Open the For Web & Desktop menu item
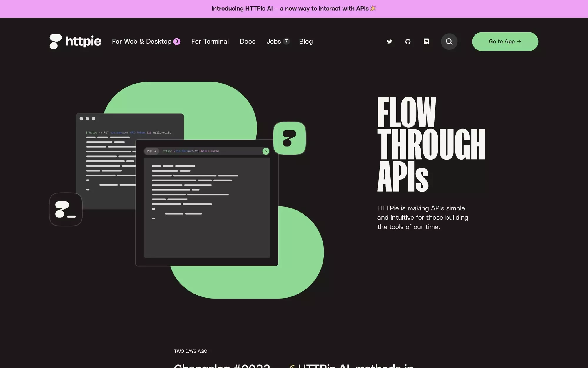Screen dimensions: 588x368 tap(146, 42)
